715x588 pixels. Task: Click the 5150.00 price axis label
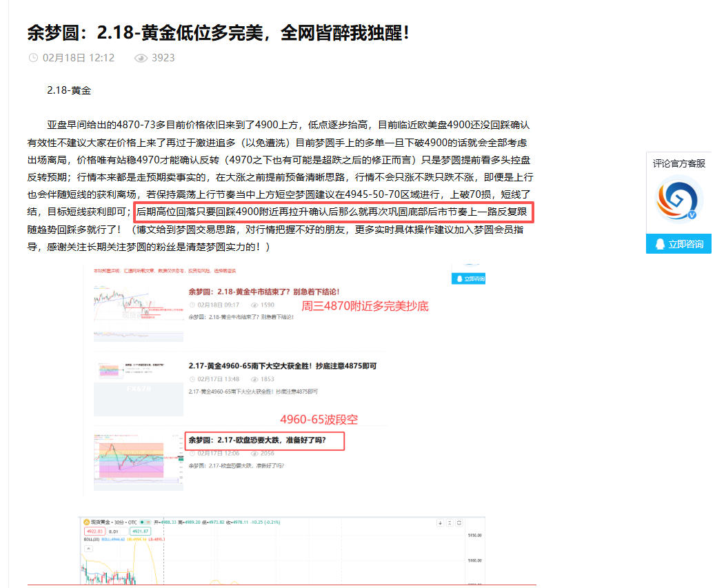tap(474, 536)
